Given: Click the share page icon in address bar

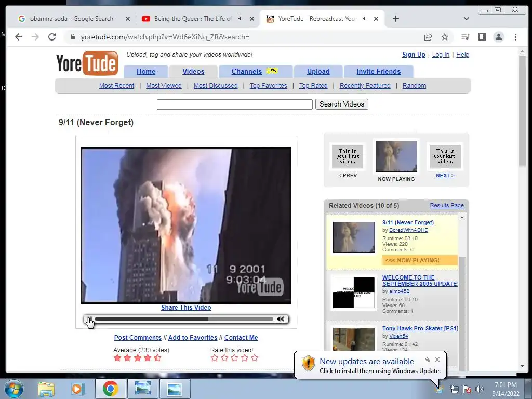Looking at the screenshot, I should [428, 37].
